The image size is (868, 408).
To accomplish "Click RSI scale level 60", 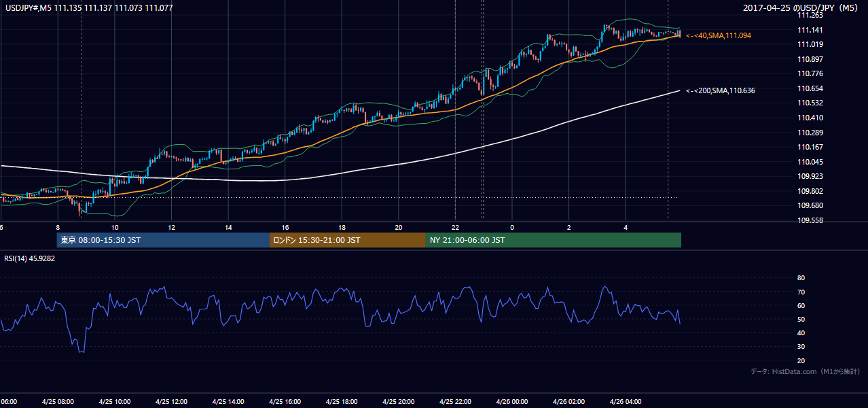I will (801, 305).
